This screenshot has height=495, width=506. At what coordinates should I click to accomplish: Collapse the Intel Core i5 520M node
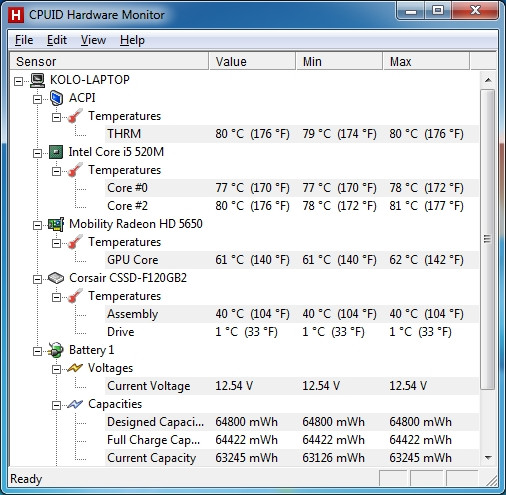pyautogui.click(x=38, y=153)
